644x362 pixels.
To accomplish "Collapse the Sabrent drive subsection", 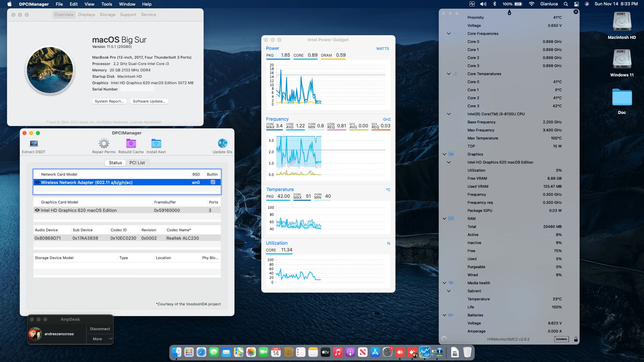I will pos(449,291).
